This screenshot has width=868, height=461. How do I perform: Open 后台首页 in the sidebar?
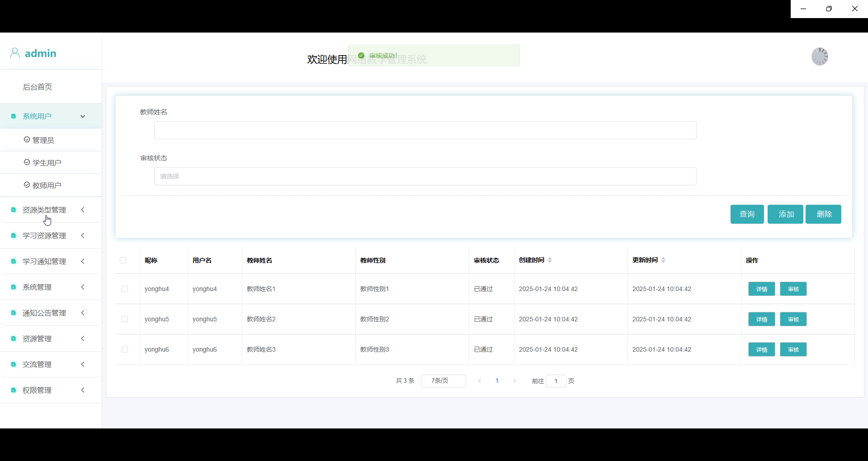tap(38, 87)
